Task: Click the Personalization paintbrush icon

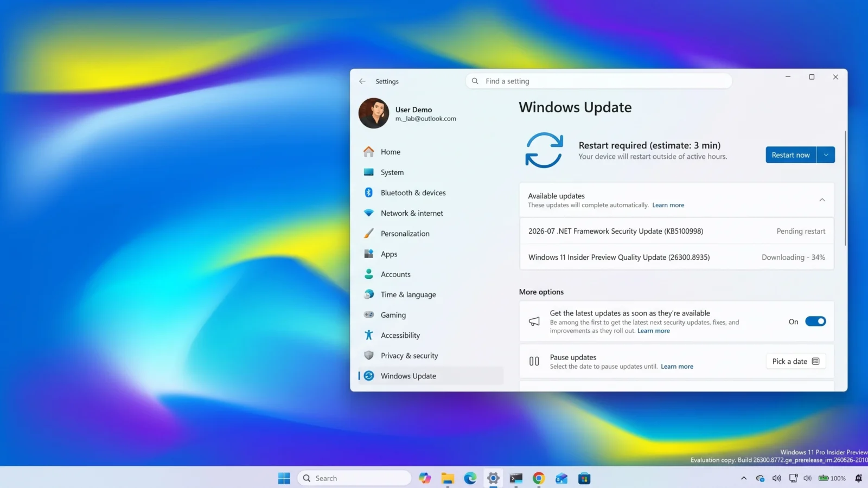Action: click(x=369, y=233)
